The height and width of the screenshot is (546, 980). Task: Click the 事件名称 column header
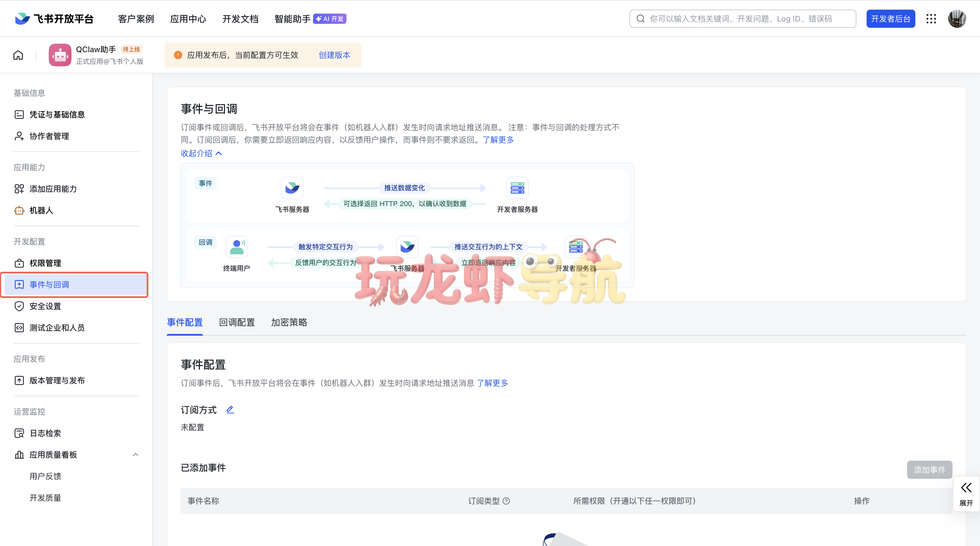click(x=203, y=501)
